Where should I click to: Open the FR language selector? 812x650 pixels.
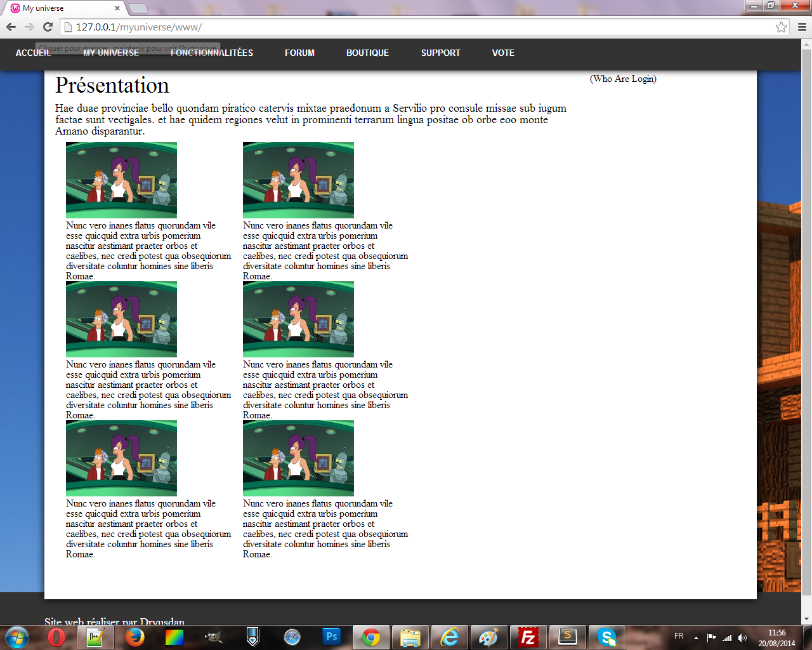click(x=679, y=636)
